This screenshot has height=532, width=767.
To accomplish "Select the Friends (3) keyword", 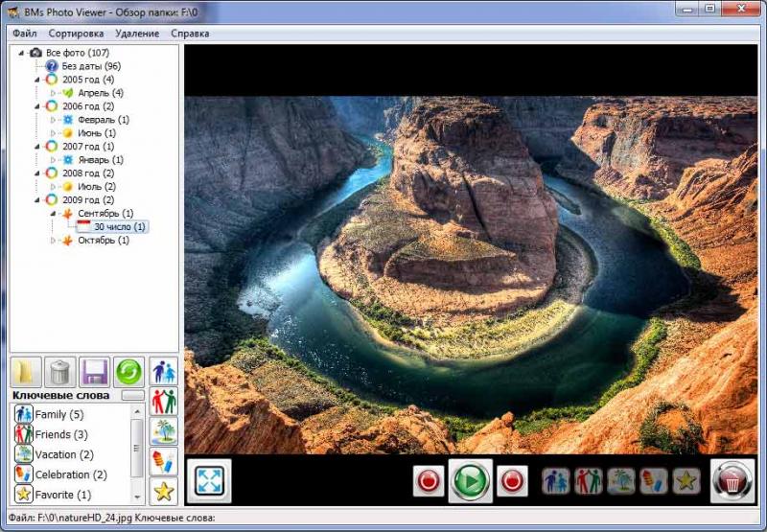I will pyautogui.click(x=61, y=434).
